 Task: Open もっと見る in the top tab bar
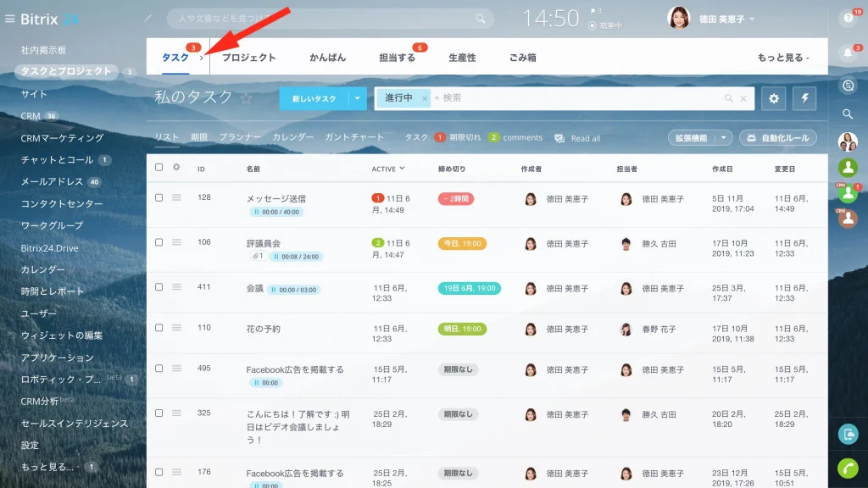pyautogui.click(x=783, y=58)
